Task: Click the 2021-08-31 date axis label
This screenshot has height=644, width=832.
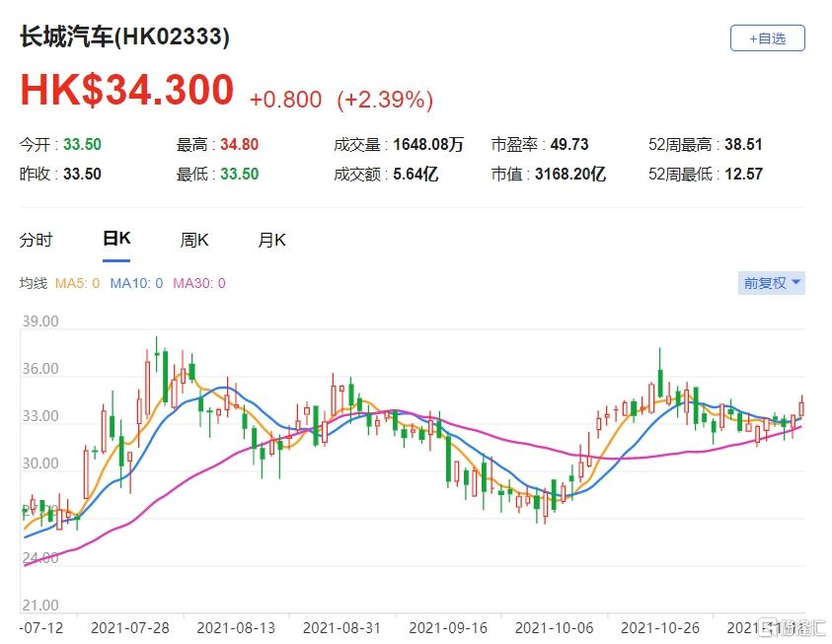Action: (x=341, y=628)
